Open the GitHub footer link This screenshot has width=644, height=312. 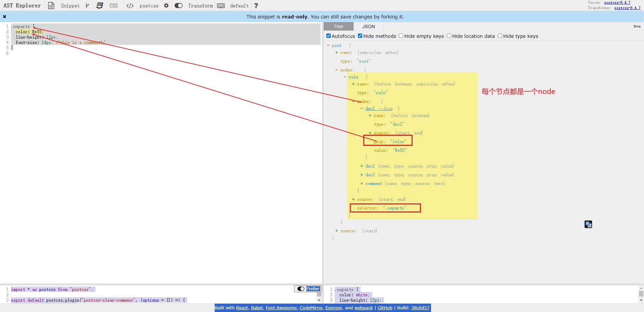[x=385, y=308]
